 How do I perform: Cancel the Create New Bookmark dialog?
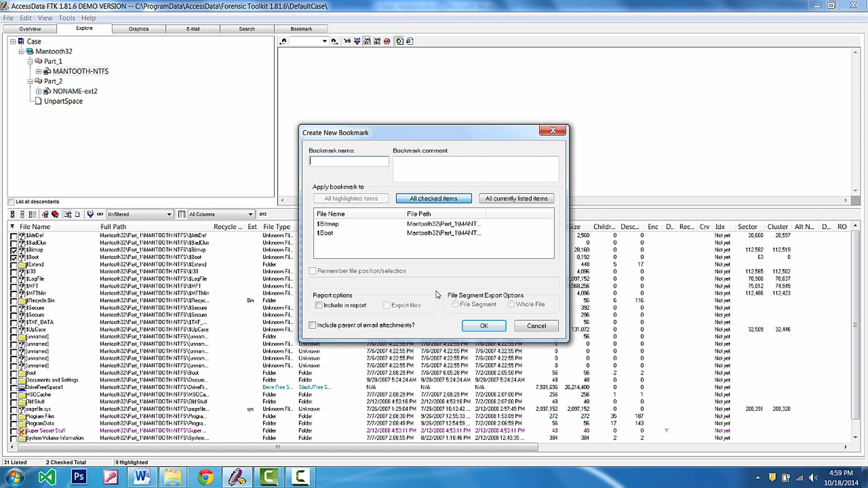click(536, 326)
